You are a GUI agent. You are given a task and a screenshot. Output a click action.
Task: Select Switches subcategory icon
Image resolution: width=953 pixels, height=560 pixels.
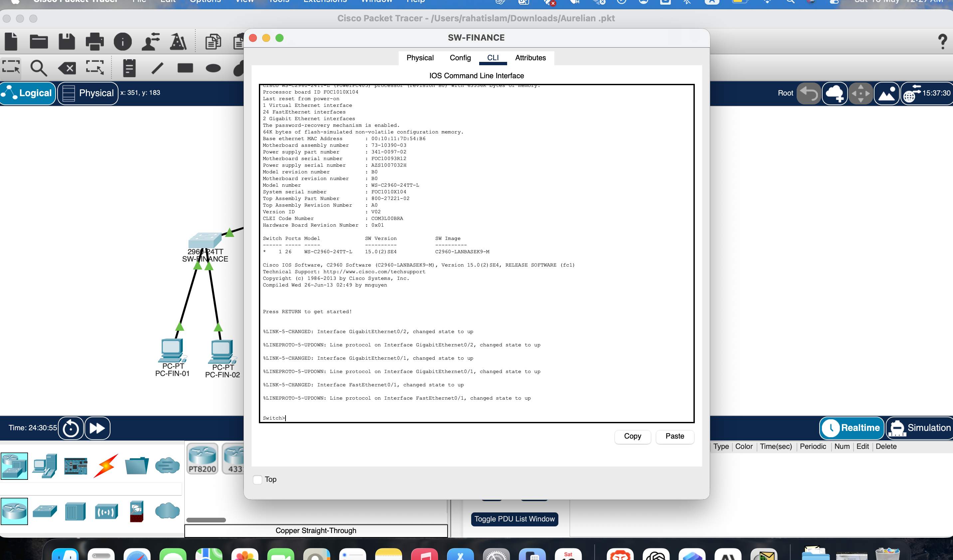click(x=45, y=511)
